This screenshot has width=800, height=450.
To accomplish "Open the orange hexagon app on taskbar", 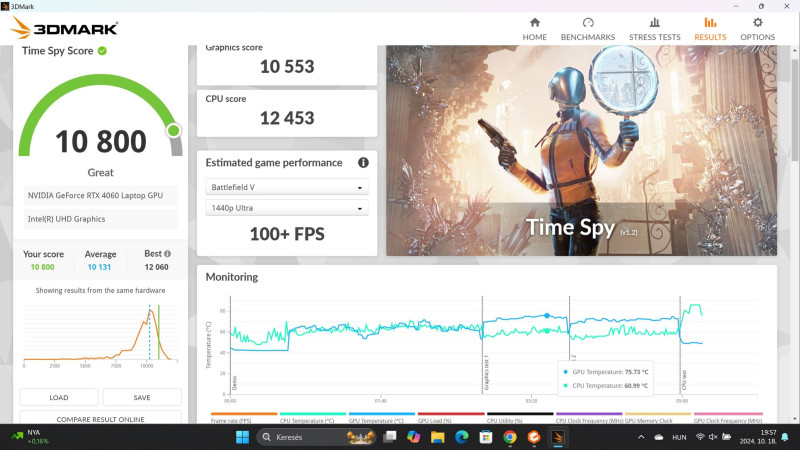I will pyautogui.click(x=534, y=437).
